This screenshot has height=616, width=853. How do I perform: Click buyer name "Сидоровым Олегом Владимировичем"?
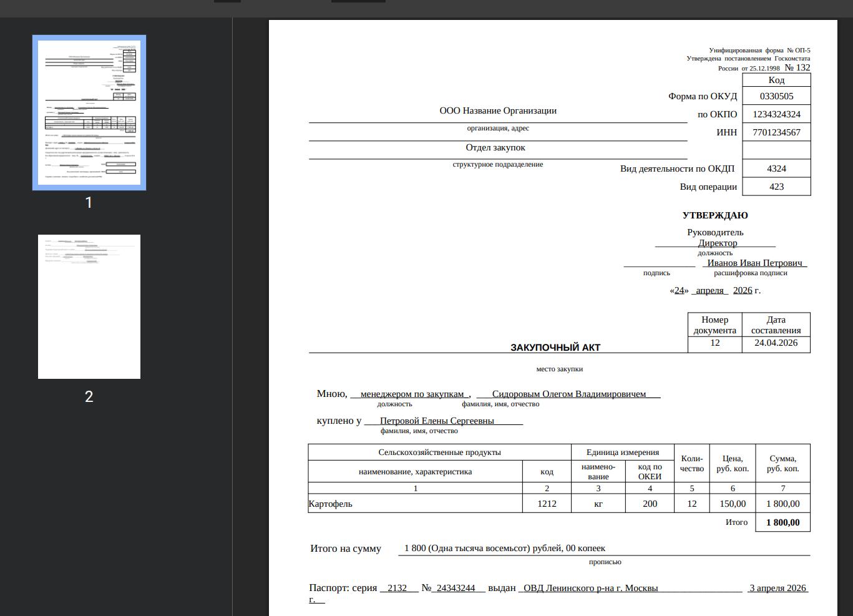[x=568, y=394]
